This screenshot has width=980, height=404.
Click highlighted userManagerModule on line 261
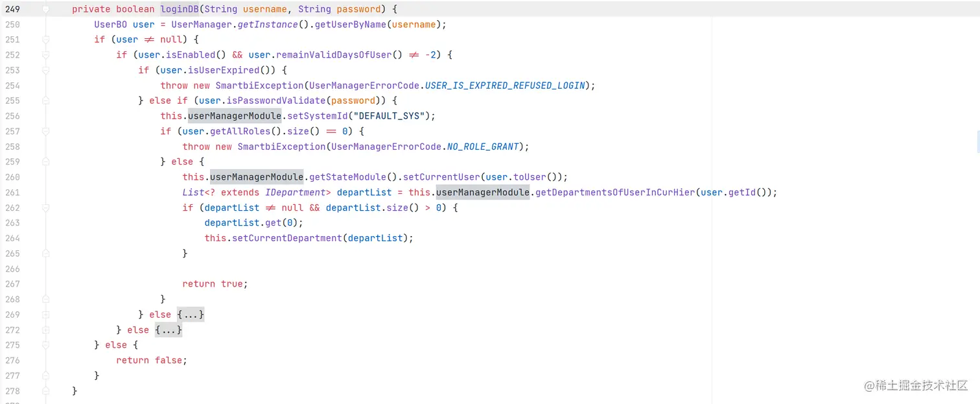[x=483, y=193]
